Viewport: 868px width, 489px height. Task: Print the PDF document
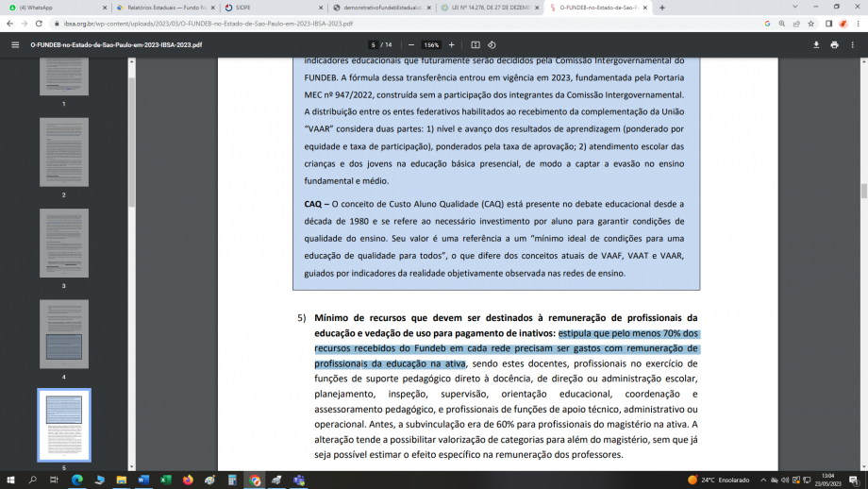coord(834,45)
